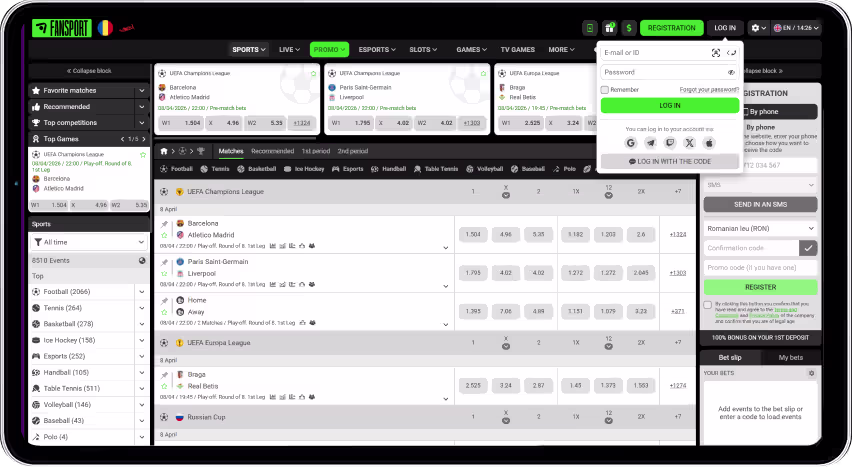Open the ESPORTS menu
The width and height of the screenshot is (852, 467).
click(x=377, y=49)
